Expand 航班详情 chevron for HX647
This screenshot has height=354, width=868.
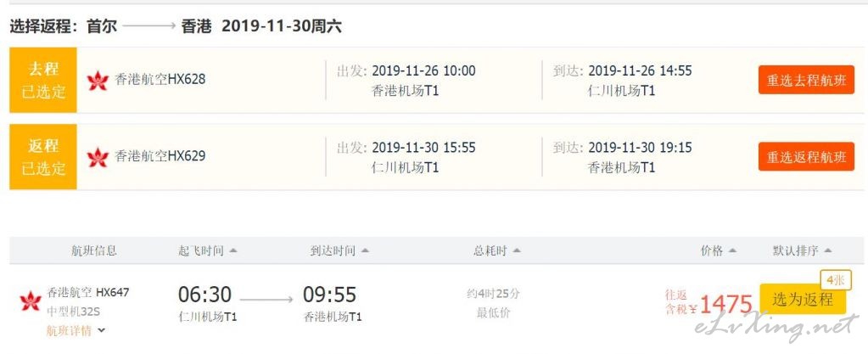[x=101, y=331]
